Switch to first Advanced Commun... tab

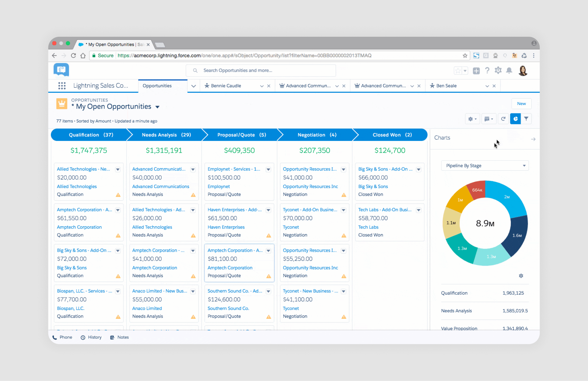(308, 86)
